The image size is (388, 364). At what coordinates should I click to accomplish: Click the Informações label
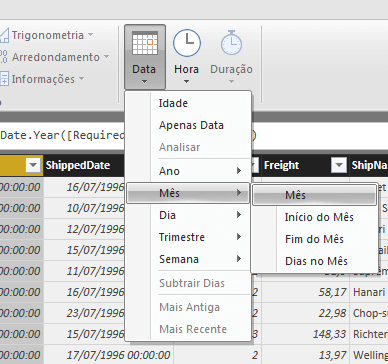pyautogui.click(x=43, y=79)
